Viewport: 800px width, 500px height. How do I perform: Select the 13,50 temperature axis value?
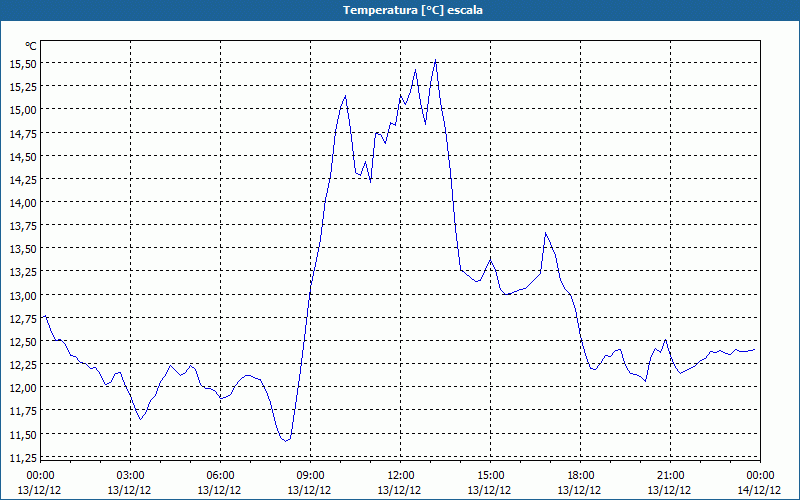[23, 248]
